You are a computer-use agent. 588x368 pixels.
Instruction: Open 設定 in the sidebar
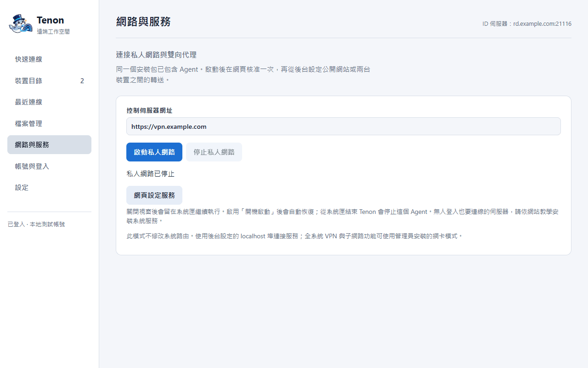(x=49, y=188)
